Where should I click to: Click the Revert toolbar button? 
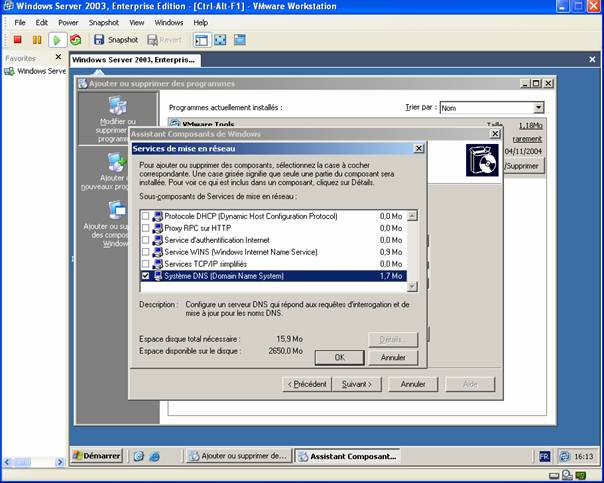164,40
